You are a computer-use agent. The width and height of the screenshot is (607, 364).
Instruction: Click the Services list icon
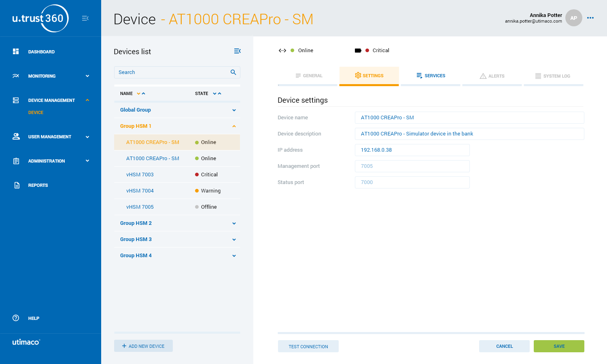click(x=419, y=76)
